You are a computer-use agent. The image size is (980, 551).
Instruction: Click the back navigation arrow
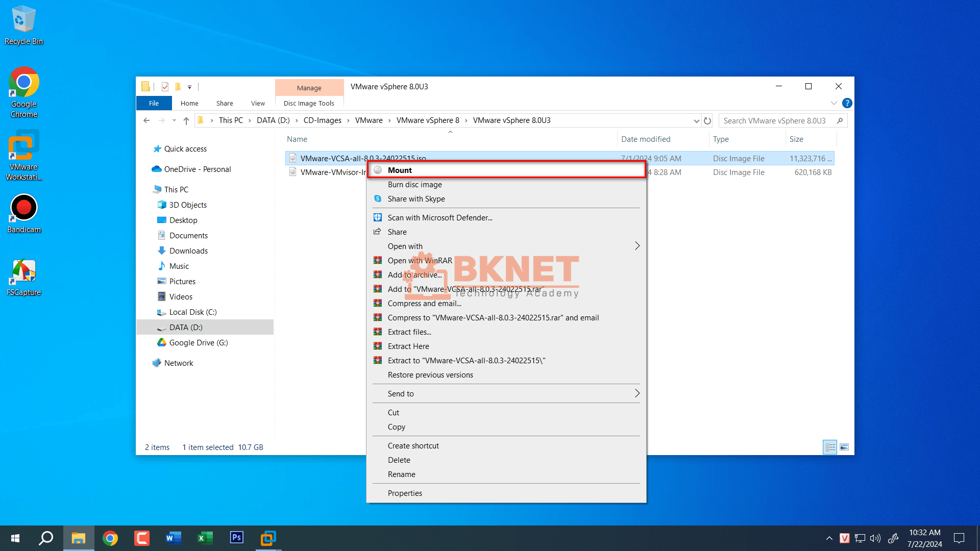point(146,121)
